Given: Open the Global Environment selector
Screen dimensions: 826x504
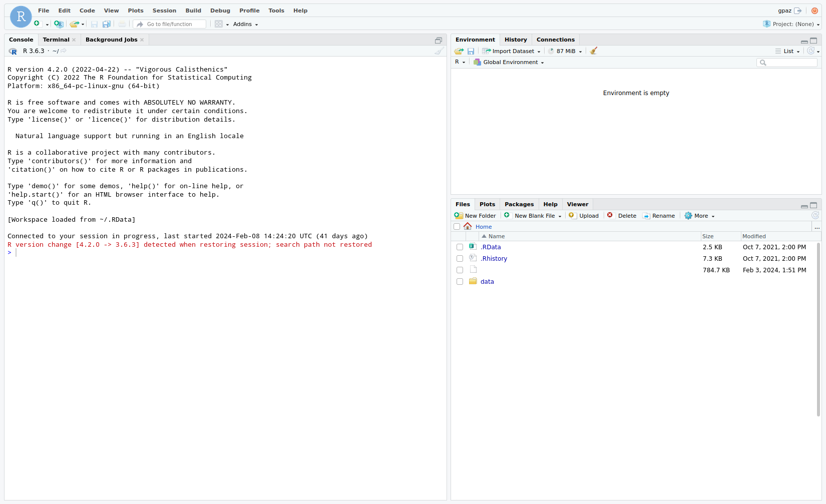Looking at the screenshot, I should coord(509,62).
